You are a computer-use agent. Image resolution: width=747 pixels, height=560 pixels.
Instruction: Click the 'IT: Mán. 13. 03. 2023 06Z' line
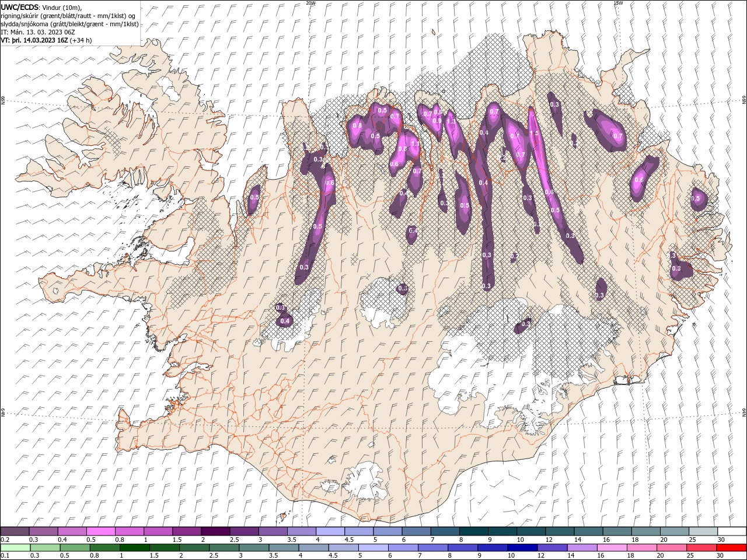[x=37, y=32]
